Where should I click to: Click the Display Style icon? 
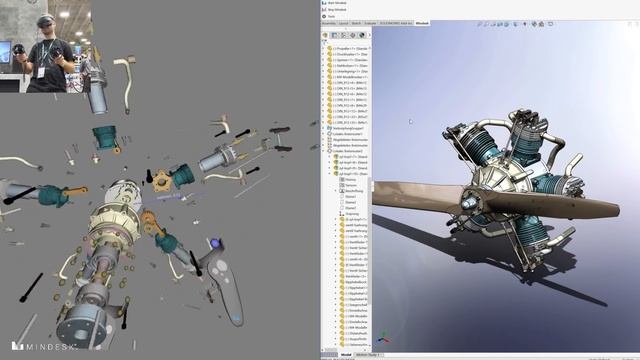point(516,24)
